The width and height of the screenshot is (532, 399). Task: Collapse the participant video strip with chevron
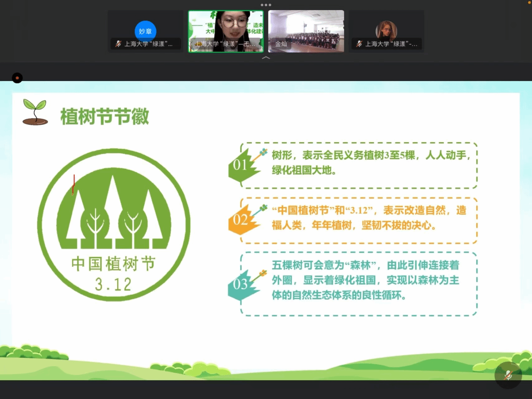[266, 58]
